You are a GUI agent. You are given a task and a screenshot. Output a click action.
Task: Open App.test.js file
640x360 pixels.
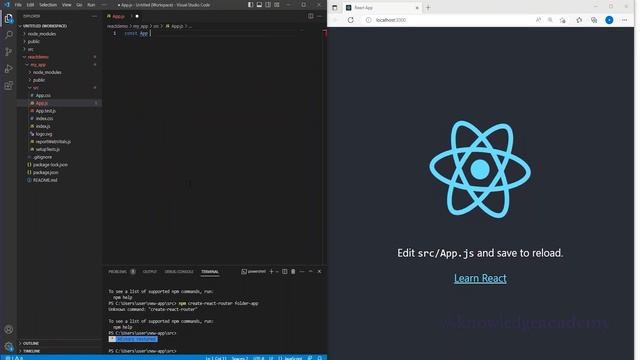click(x=45, y=111)
